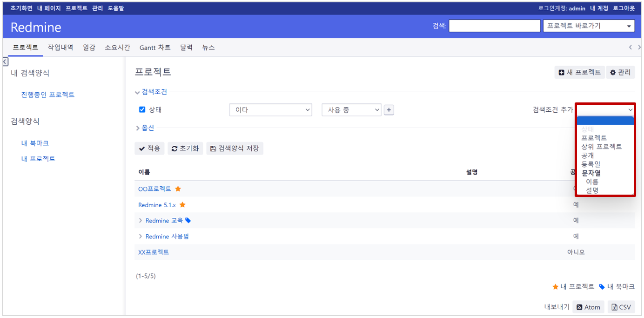Go to the 뉴스 tab
The width and height of the screenshot is (644, 318).
click(x=208, y=47)
